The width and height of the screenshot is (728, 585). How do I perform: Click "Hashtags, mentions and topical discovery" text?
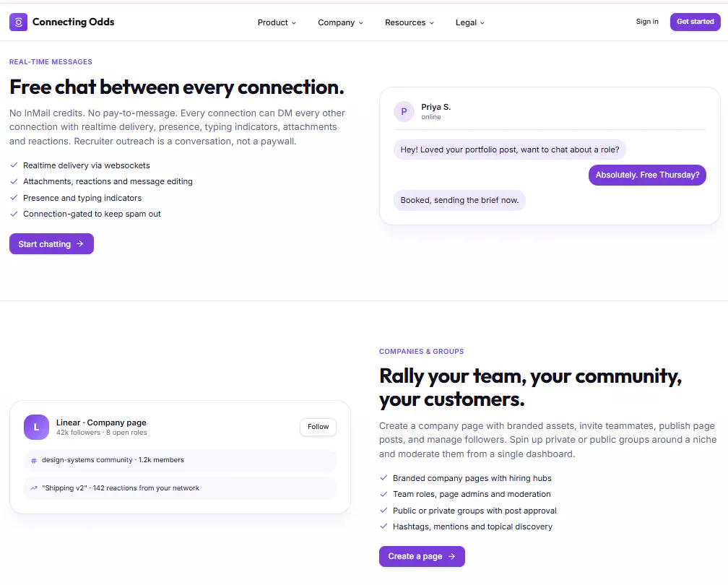472,526
